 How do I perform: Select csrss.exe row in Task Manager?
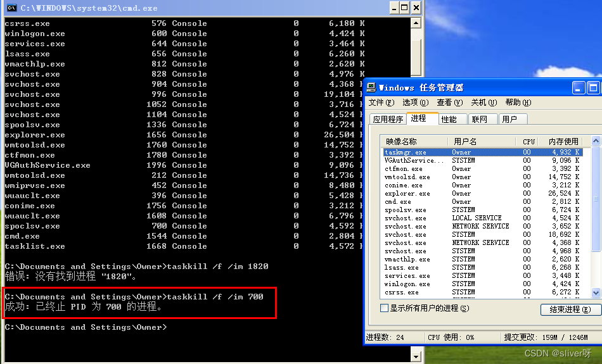click(x=483, y=292)
